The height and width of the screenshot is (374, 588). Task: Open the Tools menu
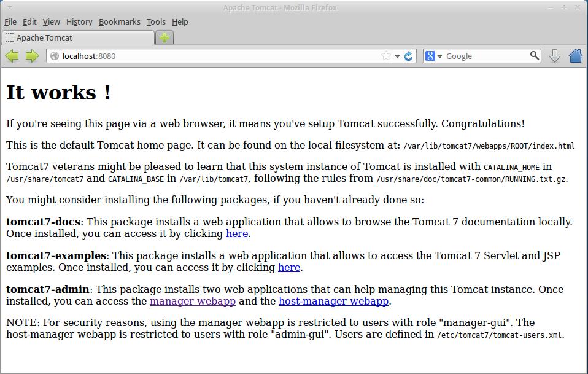(x=156, y=21)
